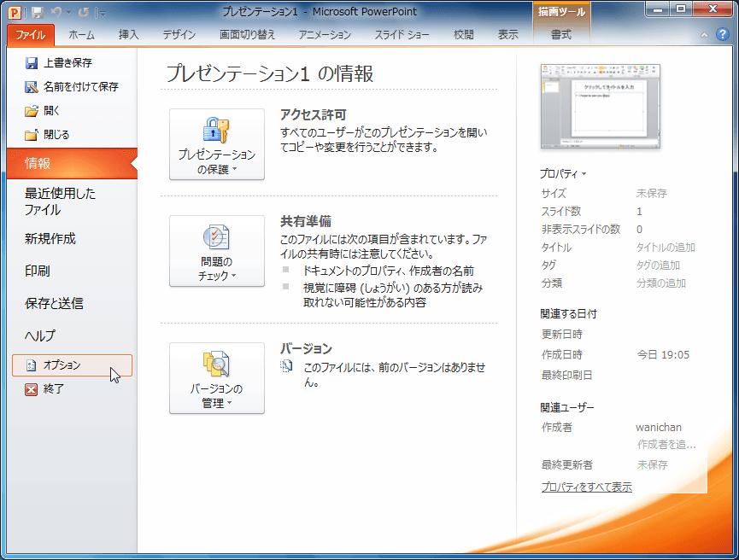Viewport: 739px width, 560px height.
Task: Click the author name wanichan
Action: (659, 427)
